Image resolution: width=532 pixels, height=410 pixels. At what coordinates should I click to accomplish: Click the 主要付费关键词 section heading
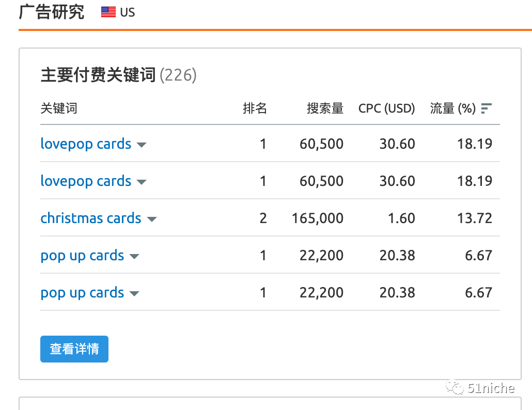98,75
